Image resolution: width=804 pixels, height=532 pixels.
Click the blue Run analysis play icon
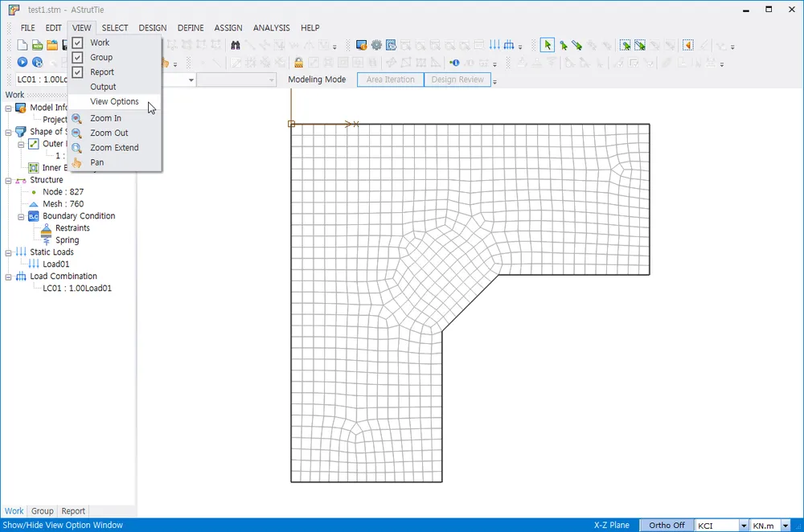pos(22,62)
